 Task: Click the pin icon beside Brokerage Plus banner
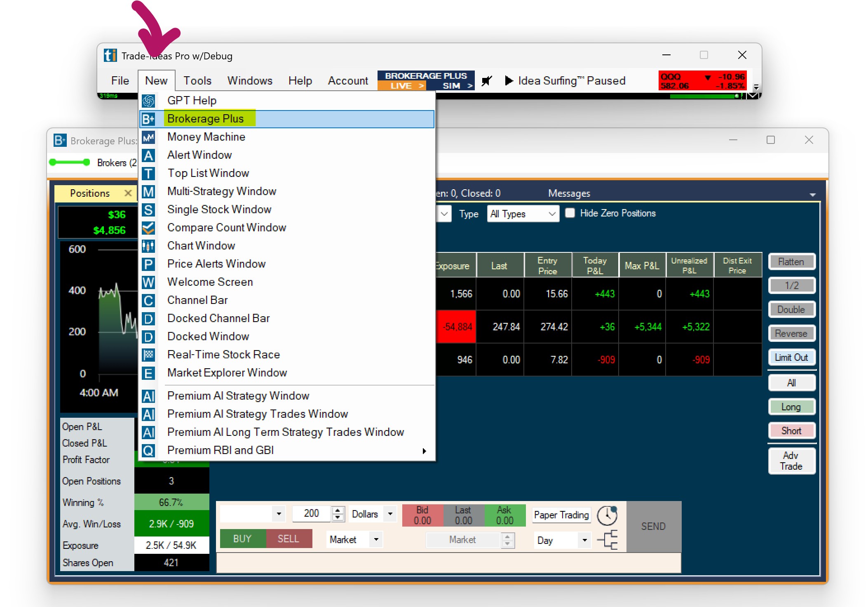coord(487,80)
